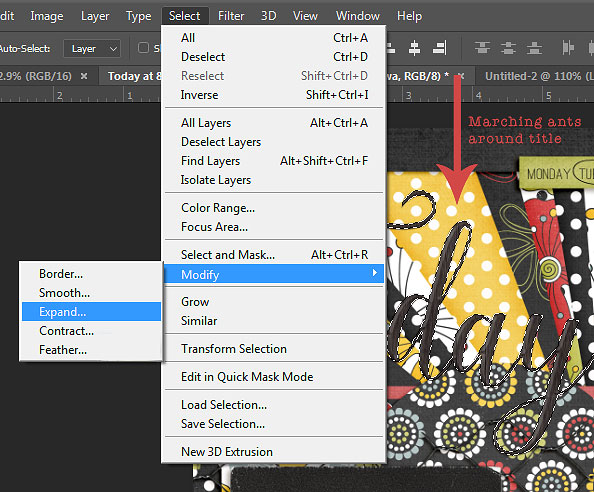Click the align right edges icon
Screen dimensions: 594x492
point(440,48)
